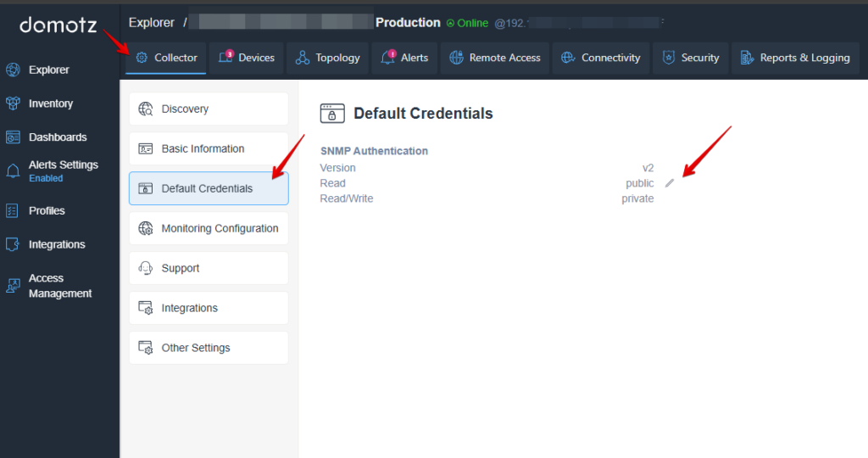
Task: Switch to the Security tab
Action: 690,58
